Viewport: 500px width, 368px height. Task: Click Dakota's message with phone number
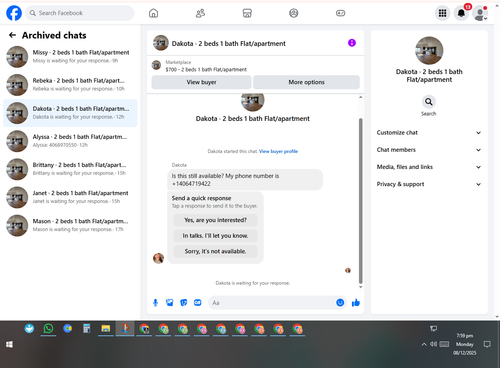point(245,180)
